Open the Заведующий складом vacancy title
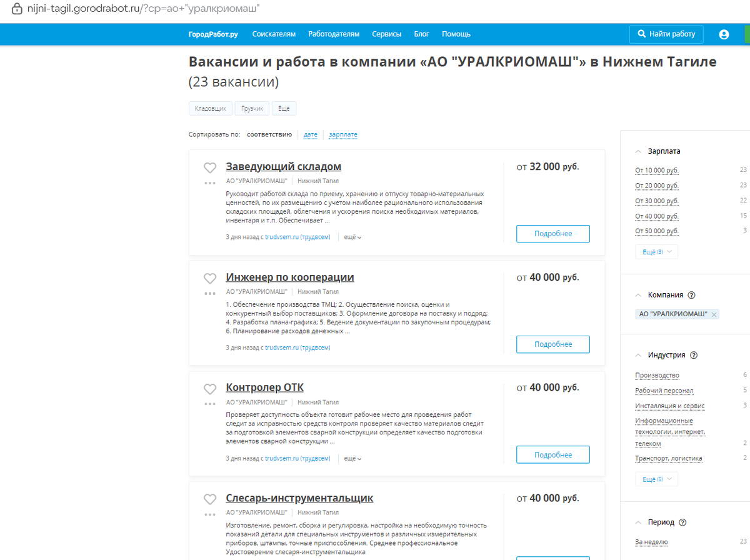This screenshot has height=560, width=750. click(284, 166)
